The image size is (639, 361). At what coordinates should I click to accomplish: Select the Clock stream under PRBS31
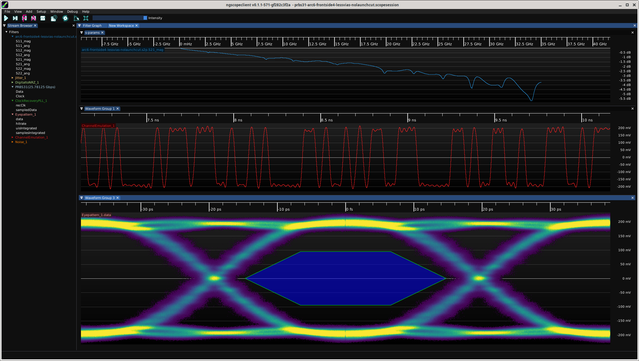tap(20, 96)
